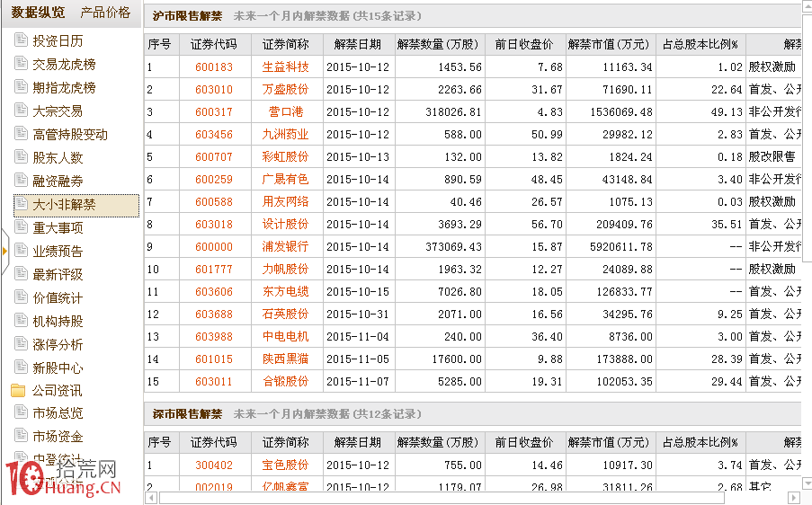Image resolution: width=812 pixels, height=505 pixels.
Task: Open 业绩预告 sidebar entry
Action: (x=58, y=252)
